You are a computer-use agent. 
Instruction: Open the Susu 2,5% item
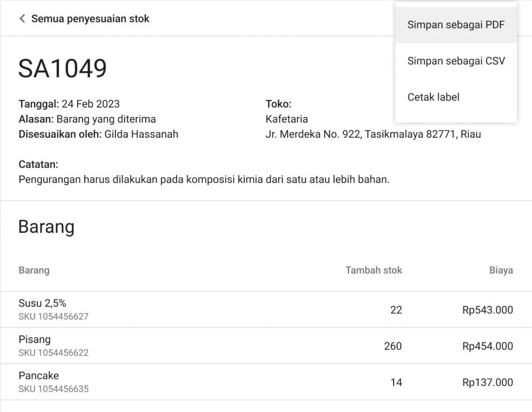click(x=43, y=304)
